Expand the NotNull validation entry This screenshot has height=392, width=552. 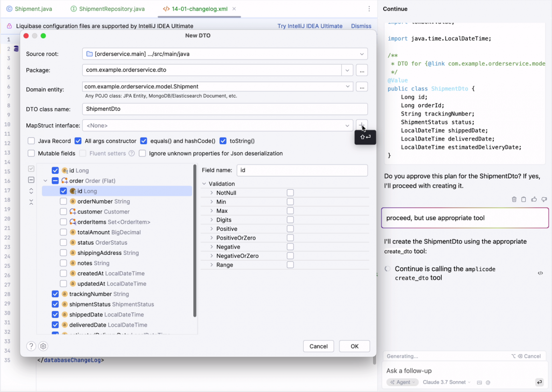tap(211, 192)
